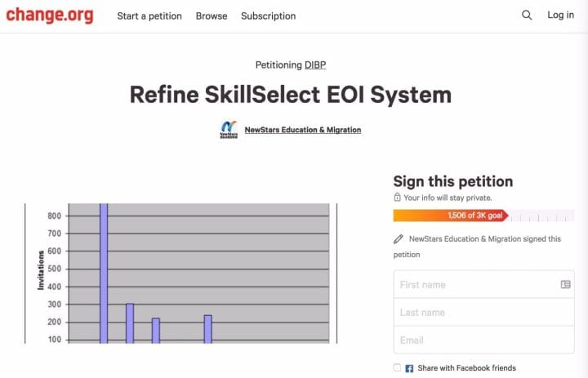Open the DIBP decision maker link

tap(315, 64)
